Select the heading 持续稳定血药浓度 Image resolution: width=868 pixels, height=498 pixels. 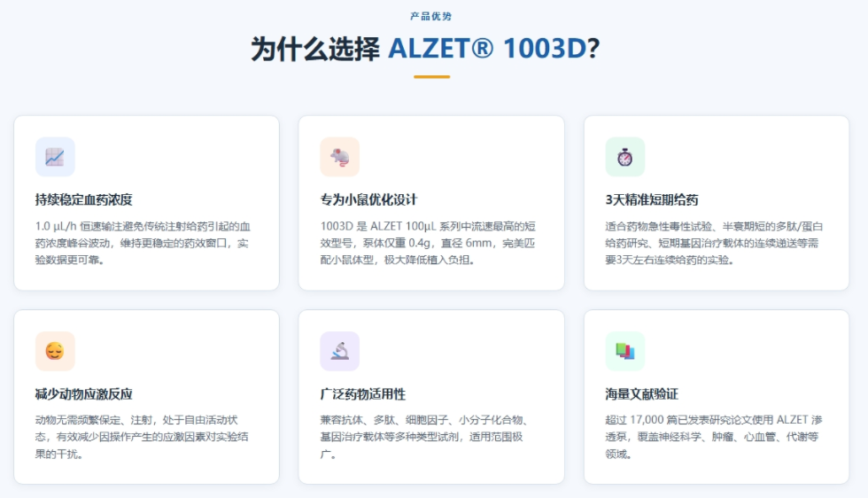(83, 200)
